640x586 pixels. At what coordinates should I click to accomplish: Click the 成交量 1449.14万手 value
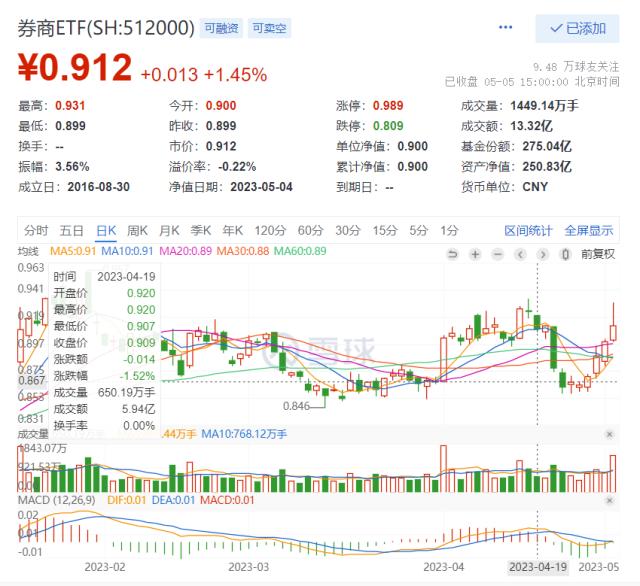click(x=544, y=106)
